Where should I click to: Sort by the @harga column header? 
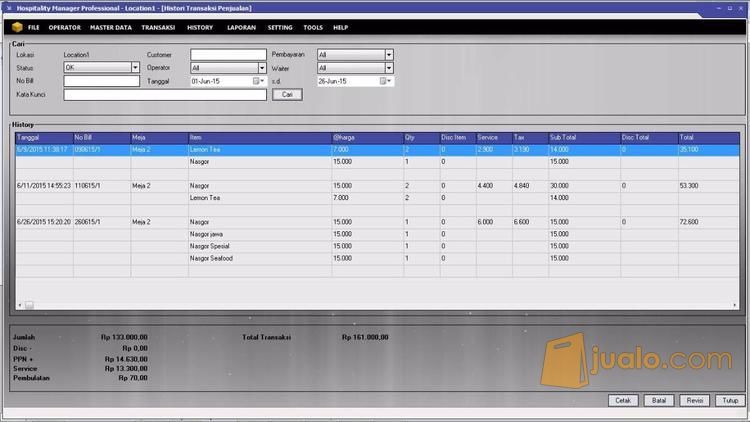[x=367, y=138]
